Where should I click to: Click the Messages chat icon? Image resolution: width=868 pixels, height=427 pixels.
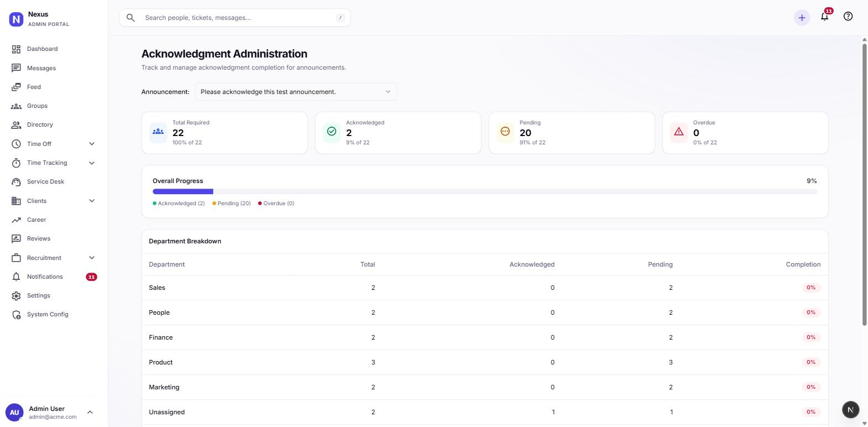tap(16, 68)
